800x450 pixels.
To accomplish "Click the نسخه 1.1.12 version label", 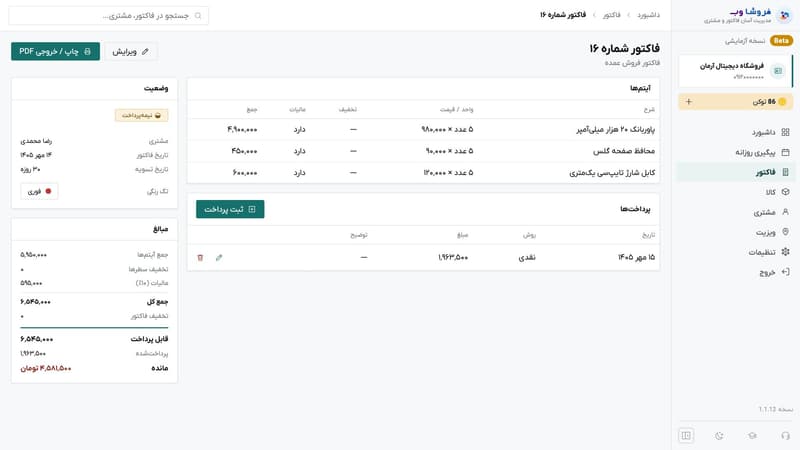I will click(776, 409).
